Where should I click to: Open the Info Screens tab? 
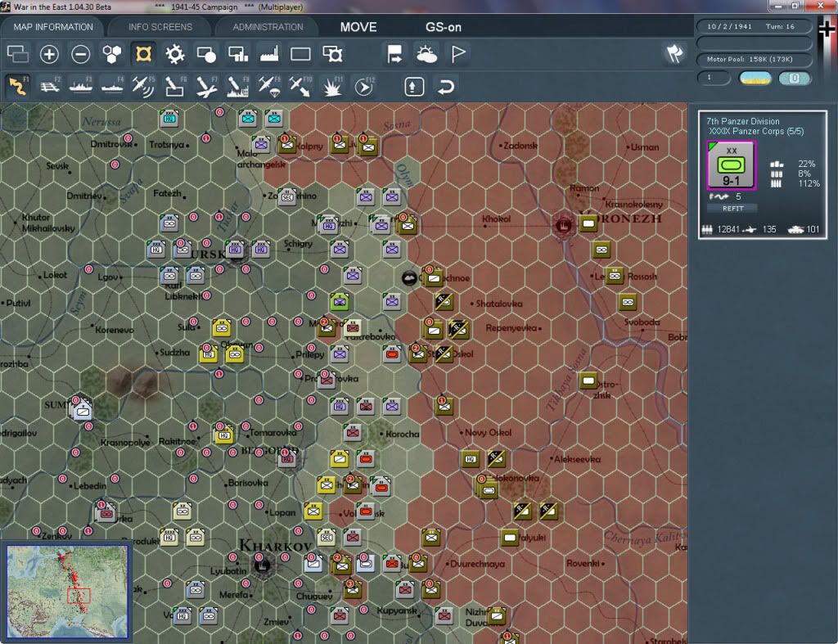click(x=160, y=27)
